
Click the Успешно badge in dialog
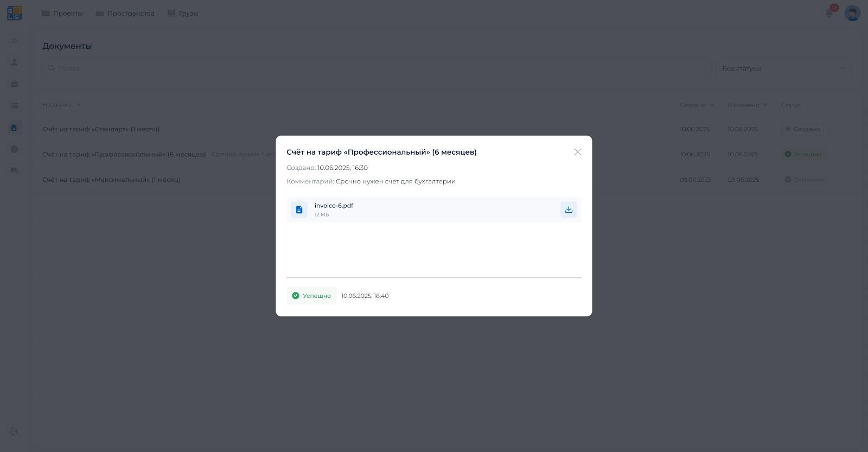[311, 296]
